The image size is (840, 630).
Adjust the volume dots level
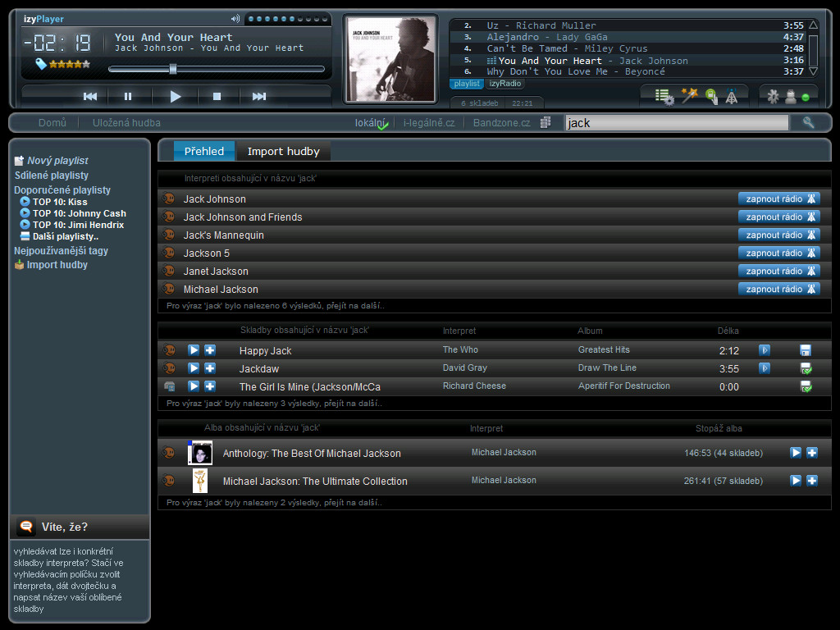pyautogui.click(x=288, y=20)
